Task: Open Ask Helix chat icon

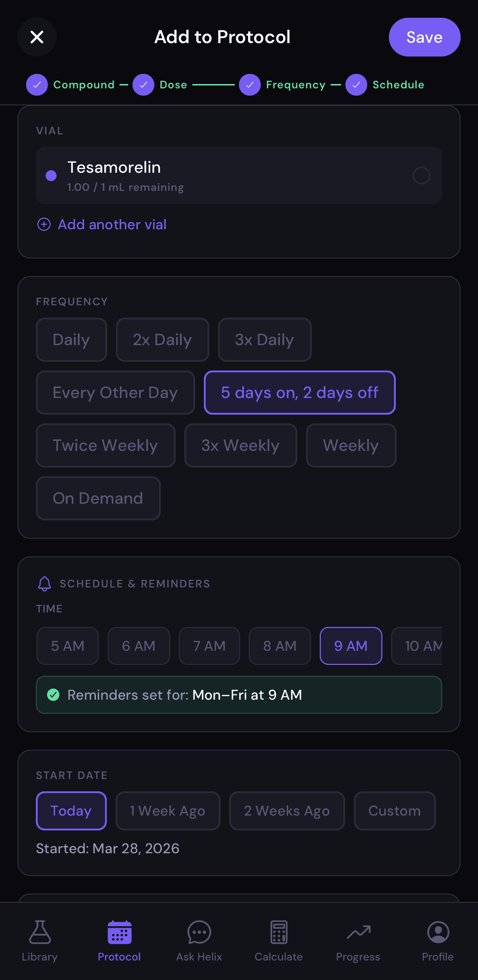Action: point(199,933)
